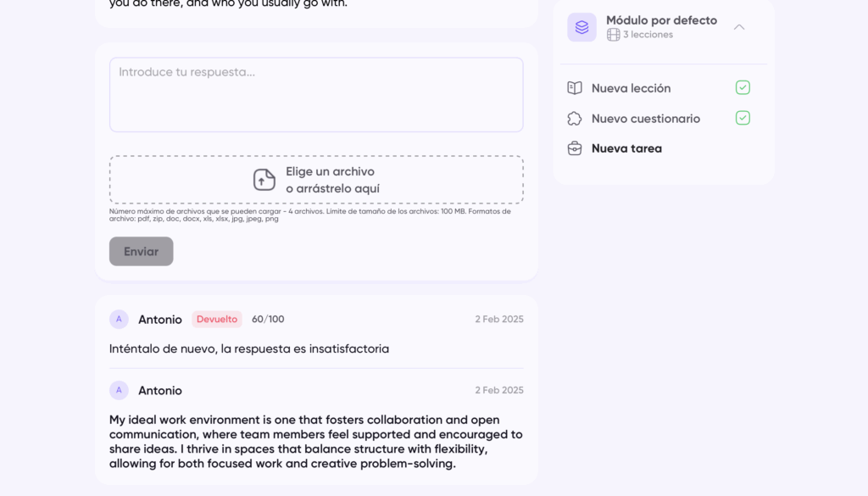Click Antonio's avatar beside the Devuelto badge
Viewport: 868px width, 496px height.
(x=119, y=320)
